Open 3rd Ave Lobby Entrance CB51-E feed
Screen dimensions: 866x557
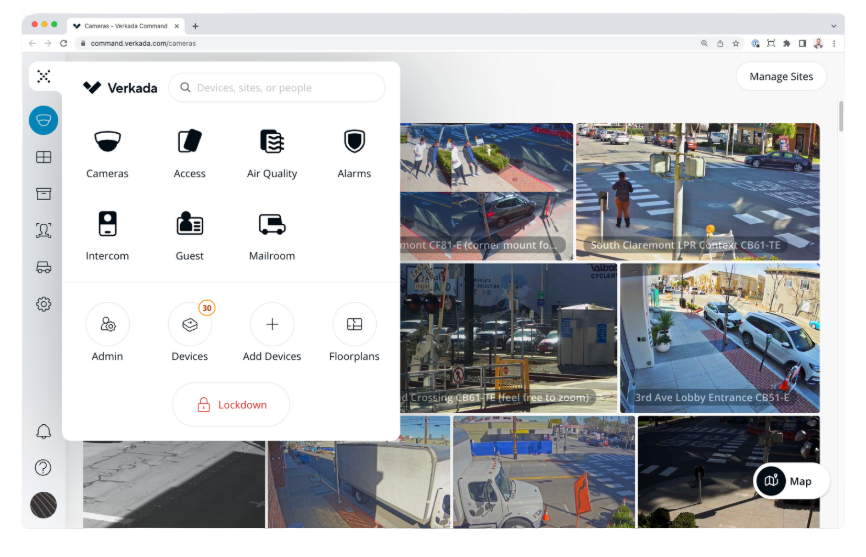tap(720, 338)
